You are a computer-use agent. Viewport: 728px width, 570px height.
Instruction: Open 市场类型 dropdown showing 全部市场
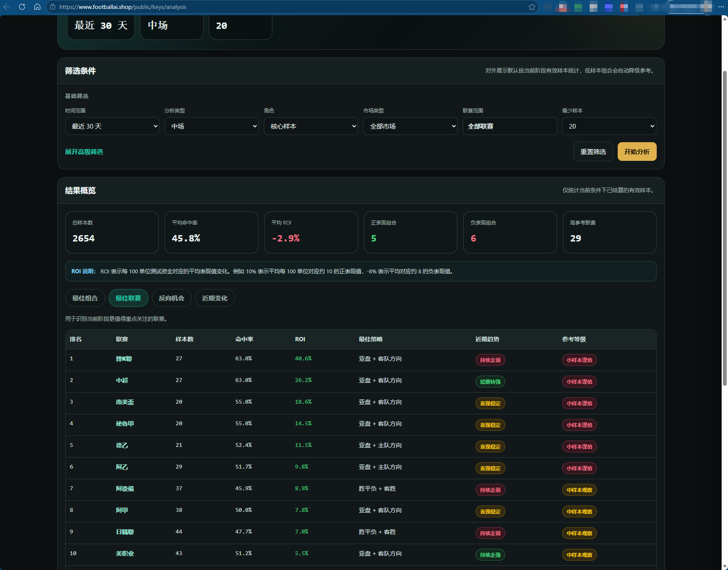click(x=410, y=126)
